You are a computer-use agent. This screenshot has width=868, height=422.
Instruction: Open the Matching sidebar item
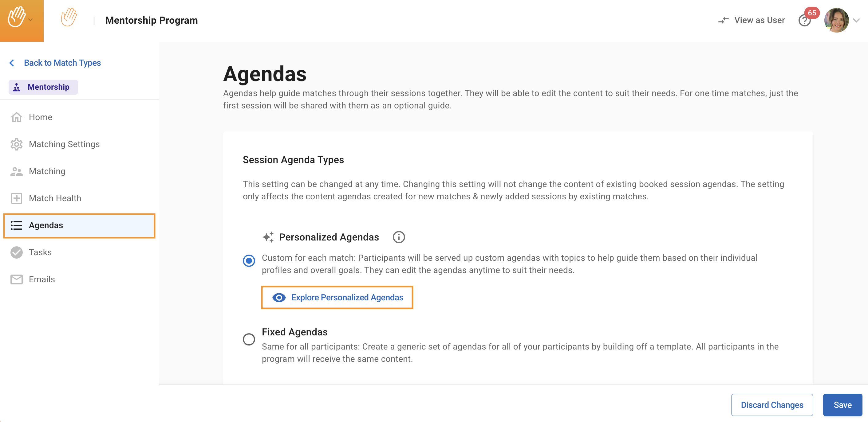pos(47,171)
